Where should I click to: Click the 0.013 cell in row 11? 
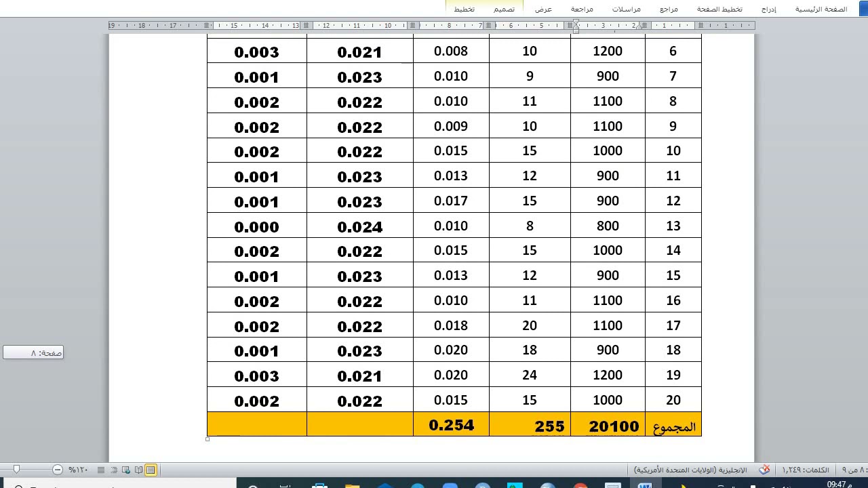pyautogui.click(x=451, y=176)
